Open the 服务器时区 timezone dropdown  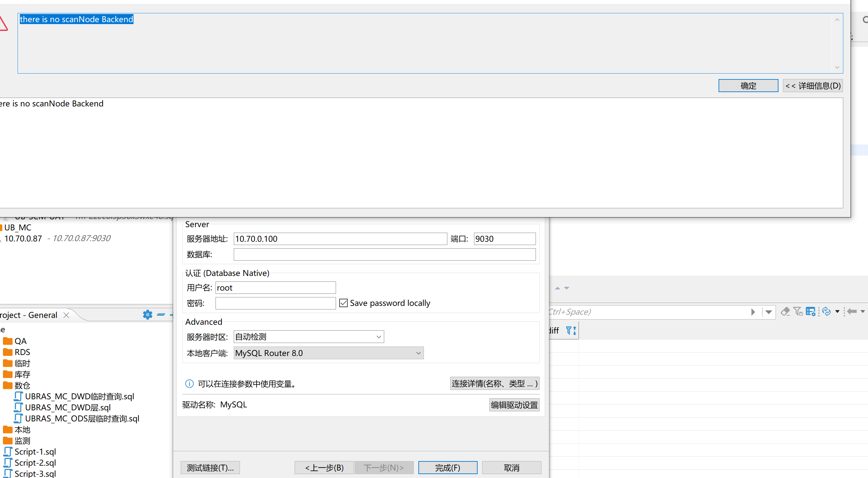tap(378, 337)
